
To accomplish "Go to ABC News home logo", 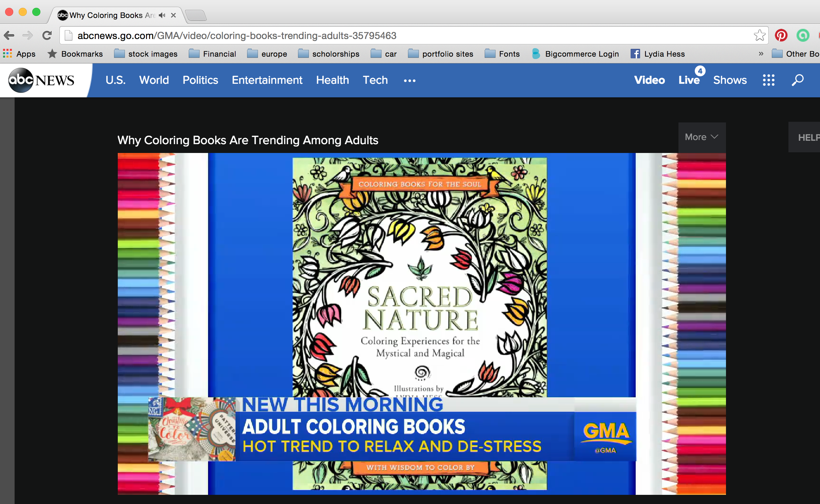I will pyautogui.click(x=41, y=80).
